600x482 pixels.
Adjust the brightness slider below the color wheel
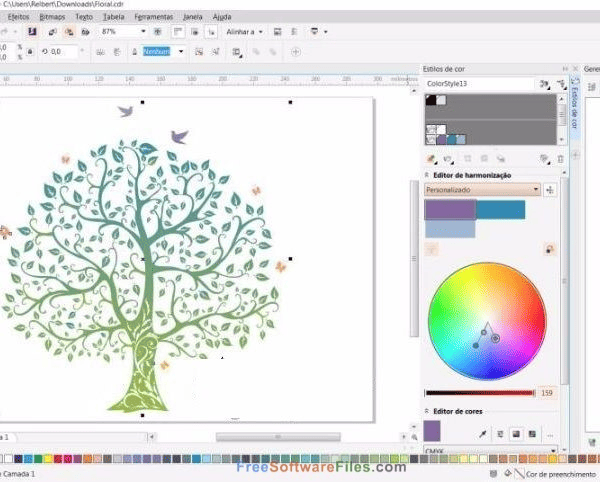[480, 393]
